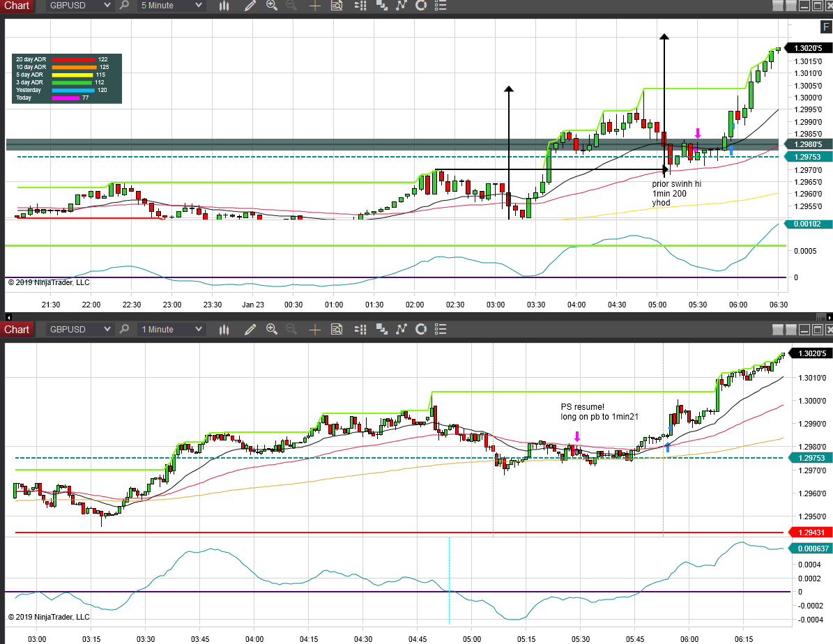The width and height of the screenshot is (833, 644).
Task: Open Chart Trader icon in 1 Minute chart
Action: [360, 330]
